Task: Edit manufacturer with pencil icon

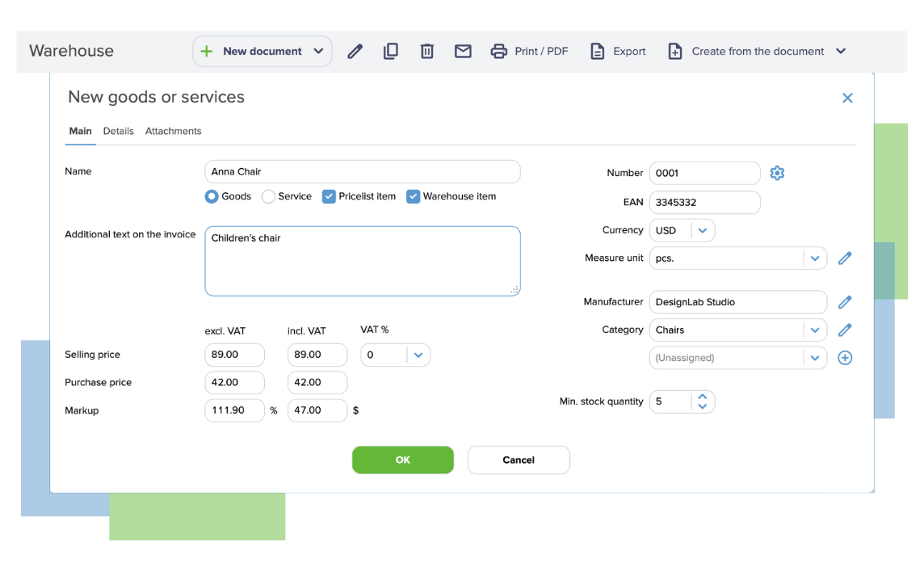Action: (x=845, y=302)
